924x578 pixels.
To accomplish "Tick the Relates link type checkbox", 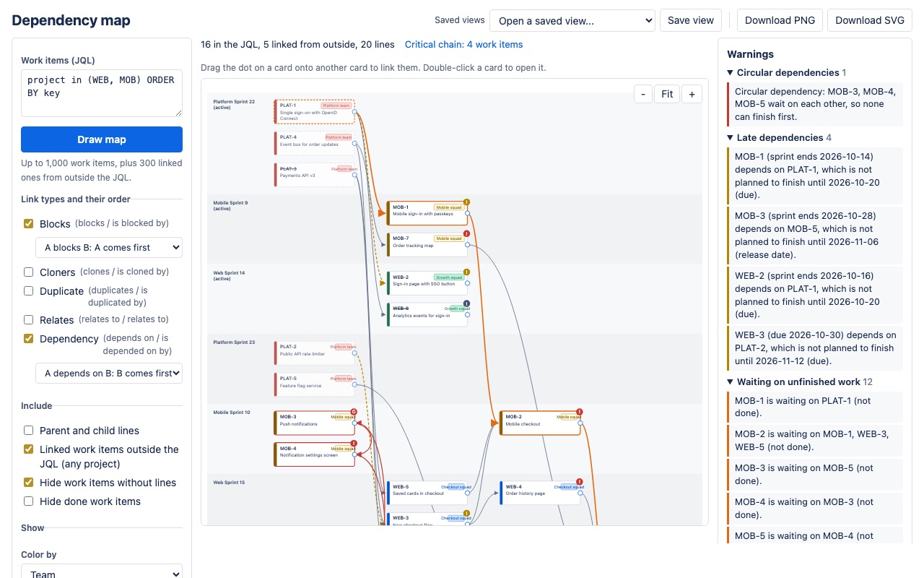I will [29, 320].
